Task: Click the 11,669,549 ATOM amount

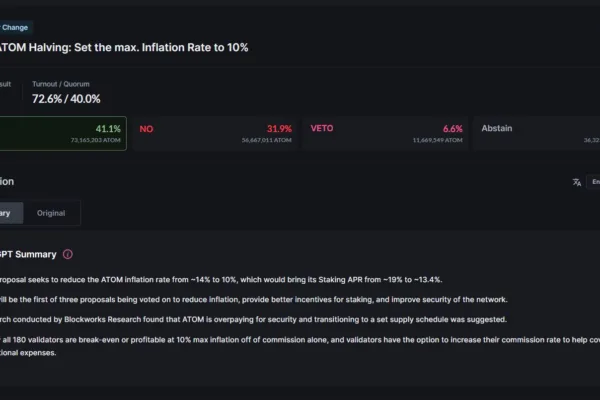Action: point(437,140)
